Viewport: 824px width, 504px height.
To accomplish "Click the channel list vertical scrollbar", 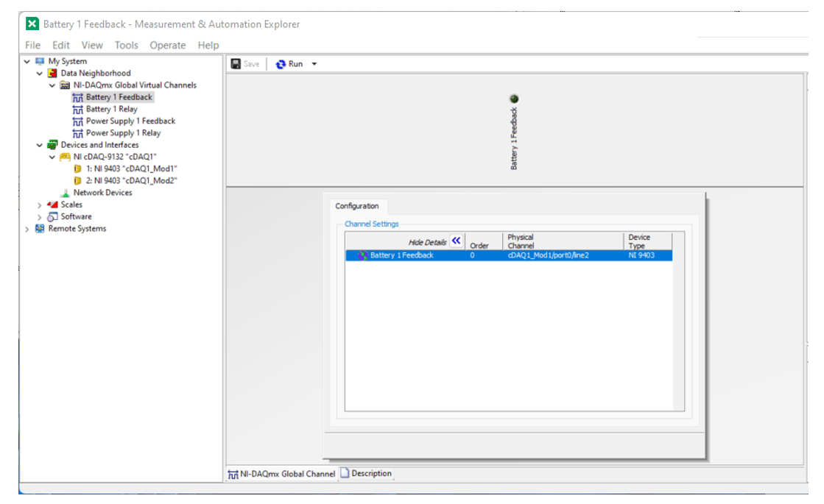I will coord(678,322).
